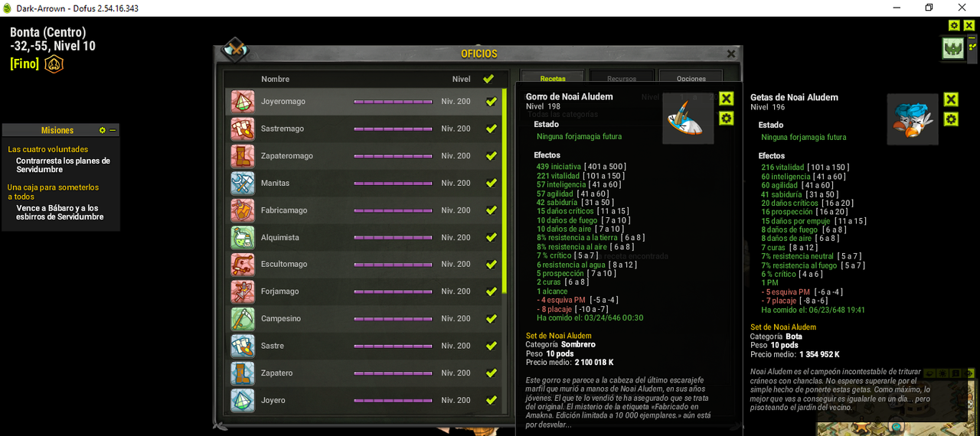Select the Sastremago profession icon
The image size is (980, 436).
tap(243, 129)
